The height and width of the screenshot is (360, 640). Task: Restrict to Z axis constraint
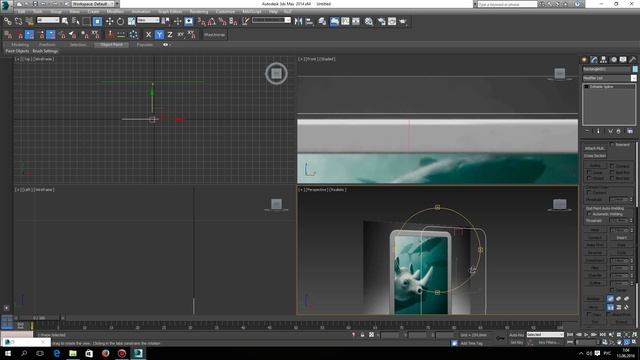tap(170, 35)
